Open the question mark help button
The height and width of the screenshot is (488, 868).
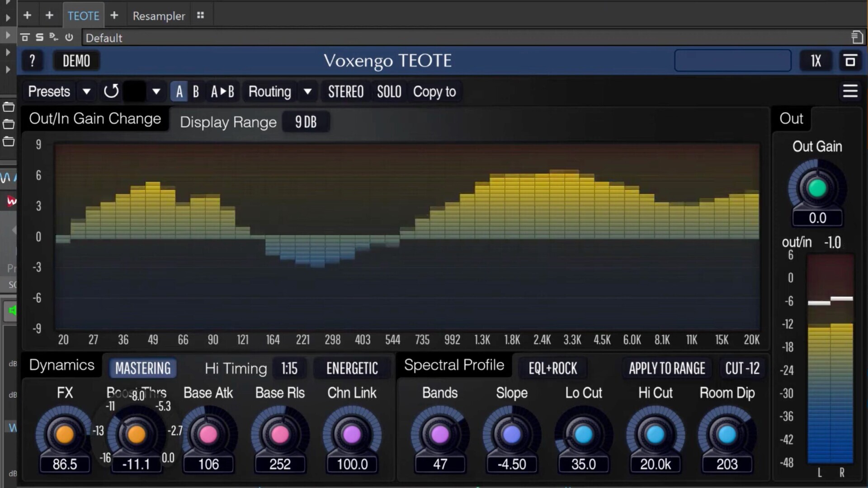32,61
